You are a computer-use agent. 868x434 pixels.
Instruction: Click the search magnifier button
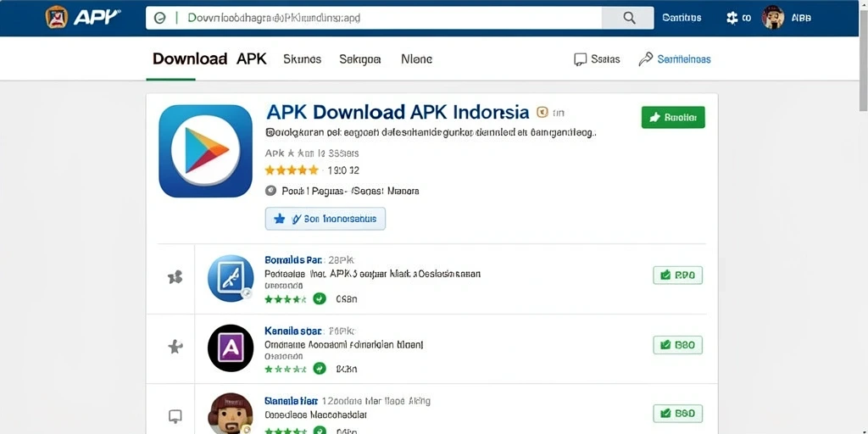[628, 18]
